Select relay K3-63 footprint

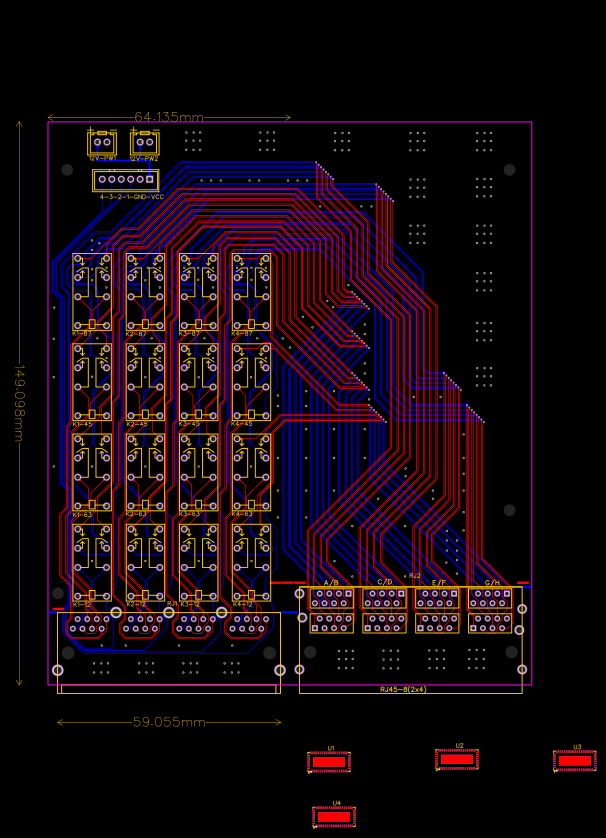coord(198,472)
